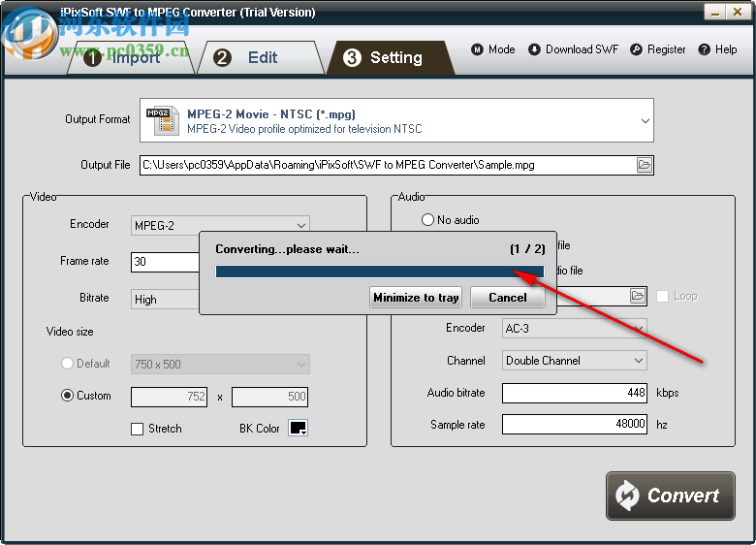Enable the Loop checkbox
This screenshot has height=545, width=756.
pyautogui.click(x=662, y=296)
